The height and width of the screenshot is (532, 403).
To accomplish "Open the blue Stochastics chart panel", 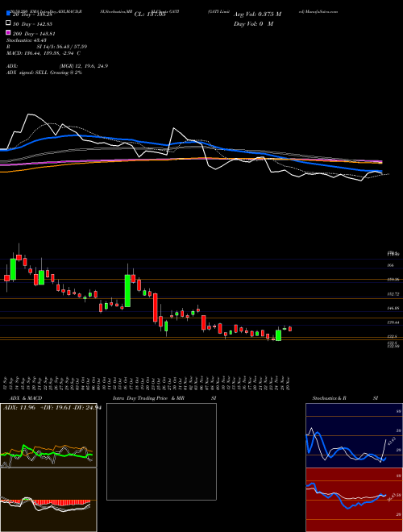I will coord(354,435).
